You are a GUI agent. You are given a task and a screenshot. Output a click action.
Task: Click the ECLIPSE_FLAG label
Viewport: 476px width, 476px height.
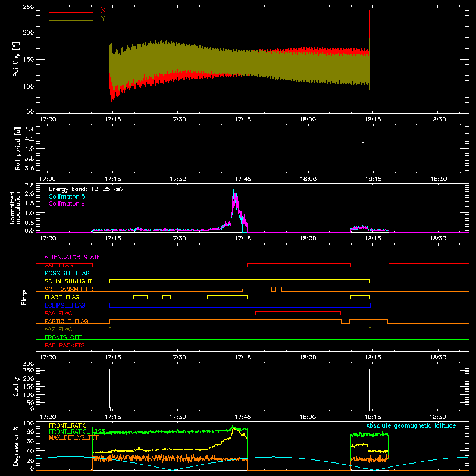(x=65, y=305)
